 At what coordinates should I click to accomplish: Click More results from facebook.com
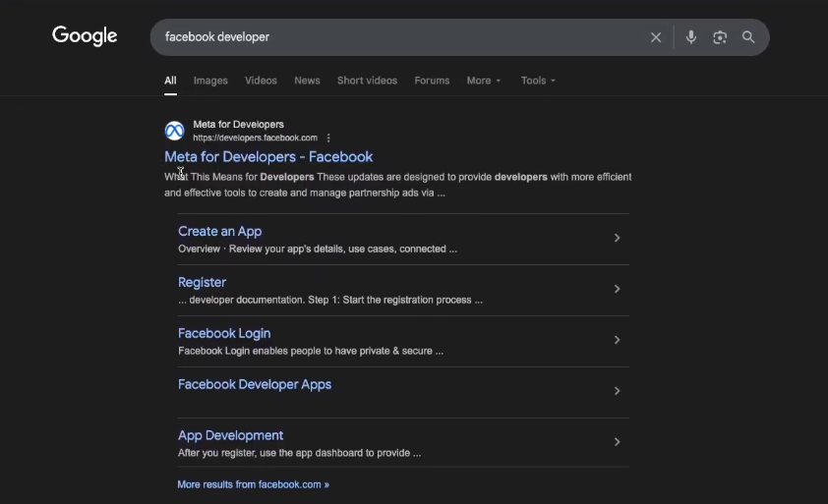[x=253, y=484]
